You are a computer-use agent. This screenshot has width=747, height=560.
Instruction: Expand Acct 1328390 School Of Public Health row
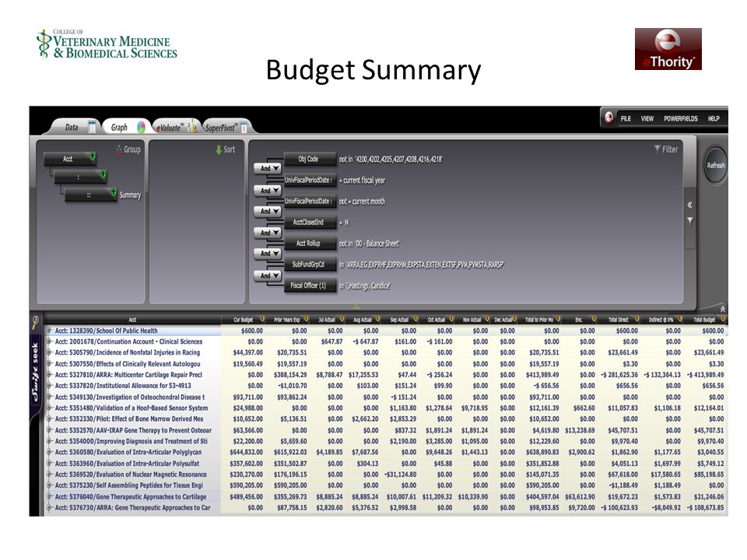(x=48, y=330)
